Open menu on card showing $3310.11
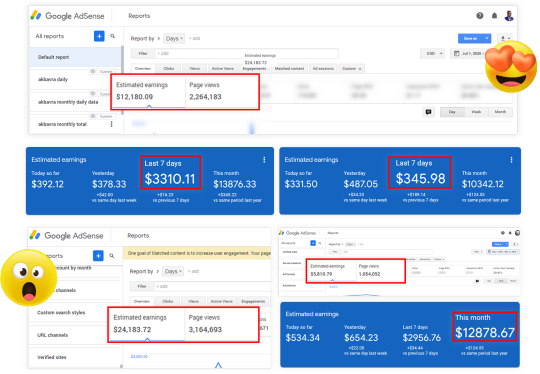The image size is (540, 374). [x=264, y=160]
